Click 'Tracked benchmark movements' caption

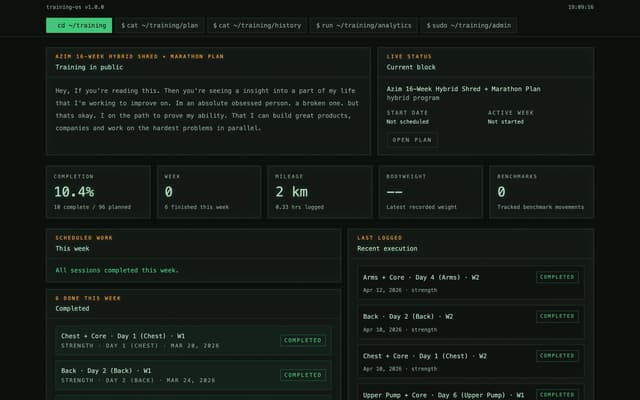click(540, 207)
